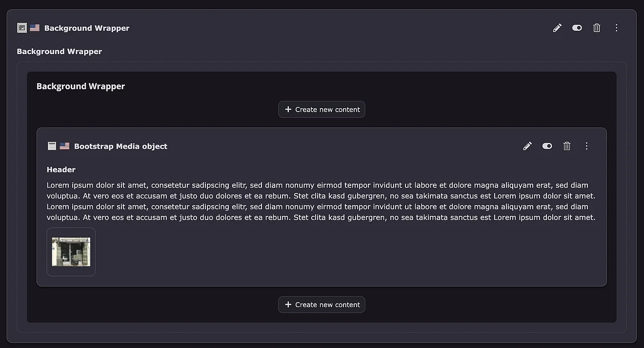
Task: Open the Bootstrap Media object three-dot menu
Action: (586, 146)
